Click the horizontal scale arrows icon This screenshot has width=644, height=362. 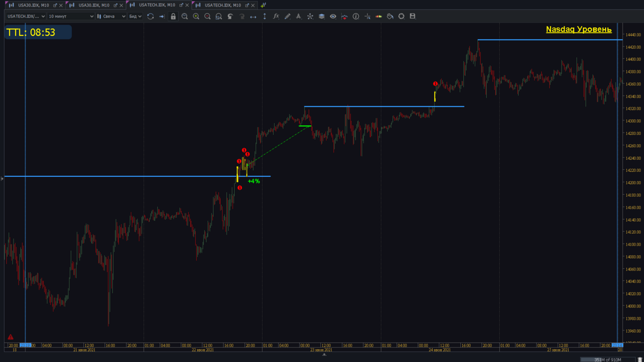coord(253,16)
